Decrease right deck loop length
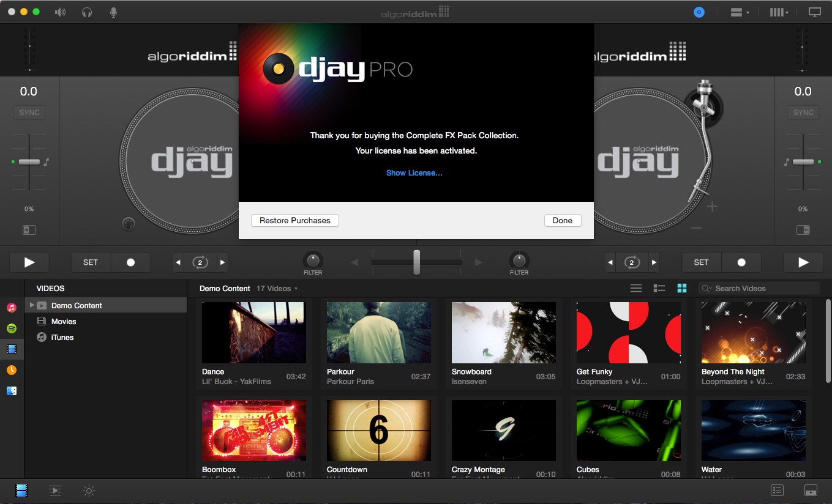 610,262
